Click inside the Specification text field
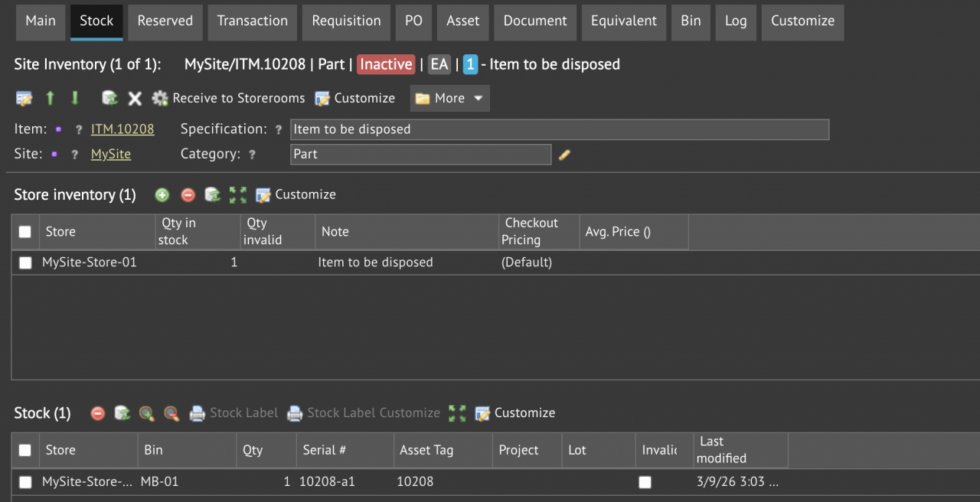 536,129
